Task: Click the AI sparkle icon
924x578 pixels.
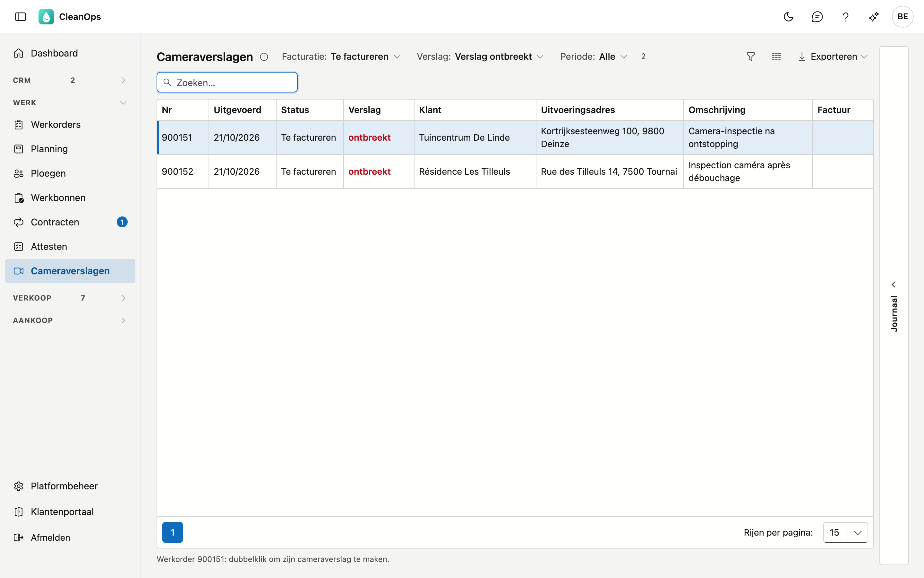Action: 874,16
